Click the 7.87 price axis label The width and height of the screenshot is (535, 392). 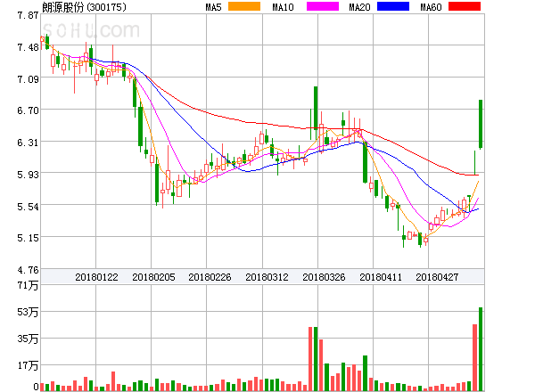28,15
